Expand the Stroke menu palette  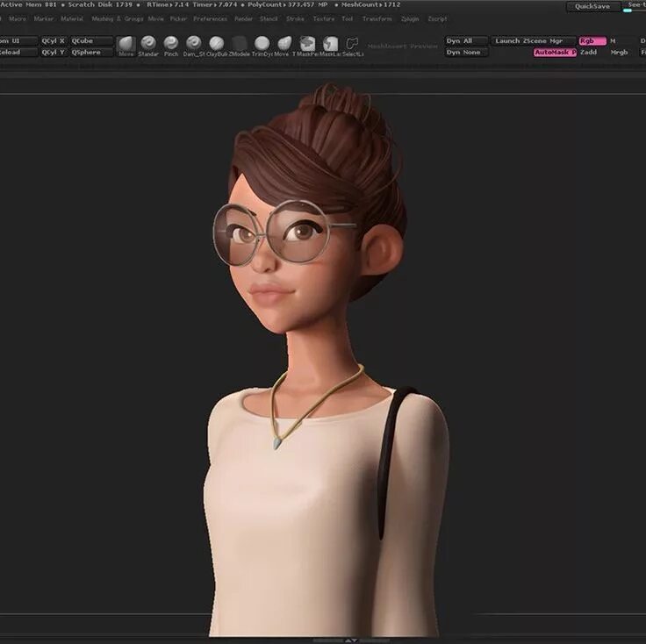point(295,19)
